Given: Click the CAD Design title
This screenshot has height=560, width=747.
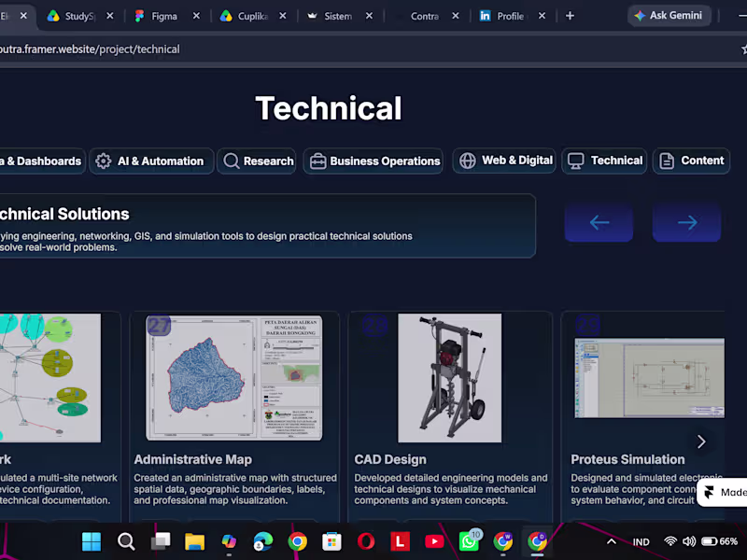Looking at the screenshot, I should 390,459.
